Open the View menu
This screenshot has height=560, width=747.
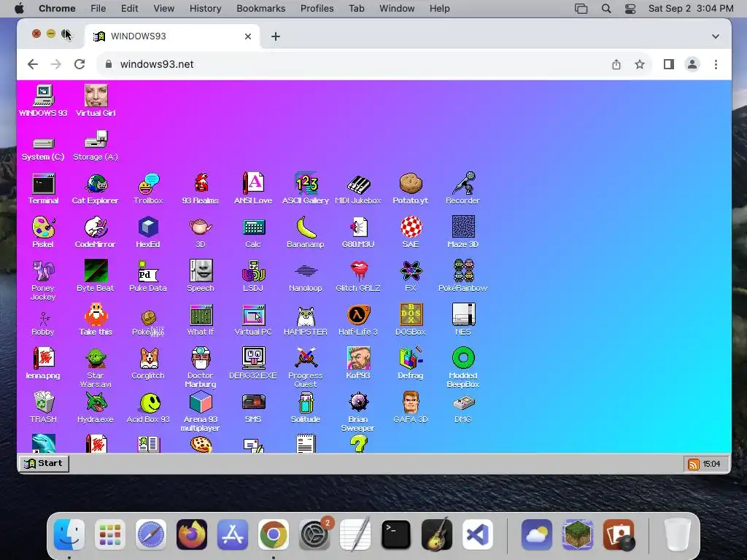164,9
